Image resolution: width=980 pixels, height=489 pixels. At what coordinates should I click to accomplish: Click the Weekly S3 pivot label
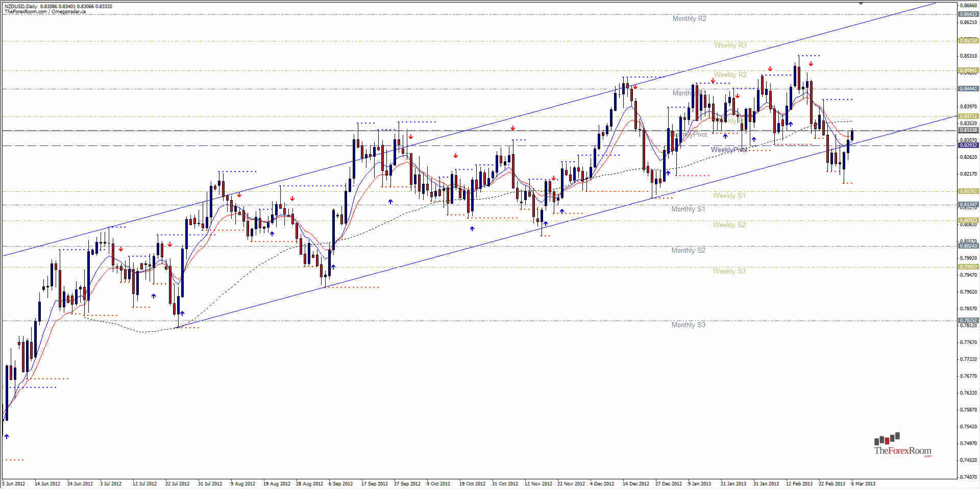tap(730, 271)
